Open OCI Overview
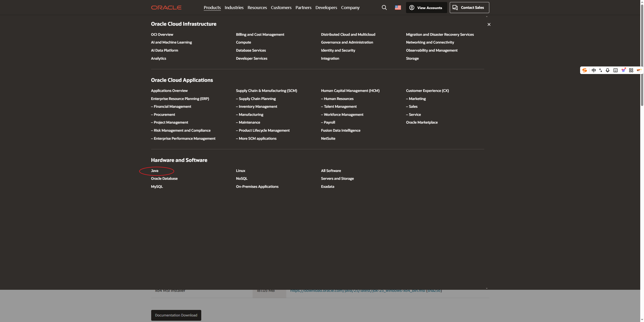Viewport: 644px width, 322px height. pyautogui.click(x=162, y=34)
